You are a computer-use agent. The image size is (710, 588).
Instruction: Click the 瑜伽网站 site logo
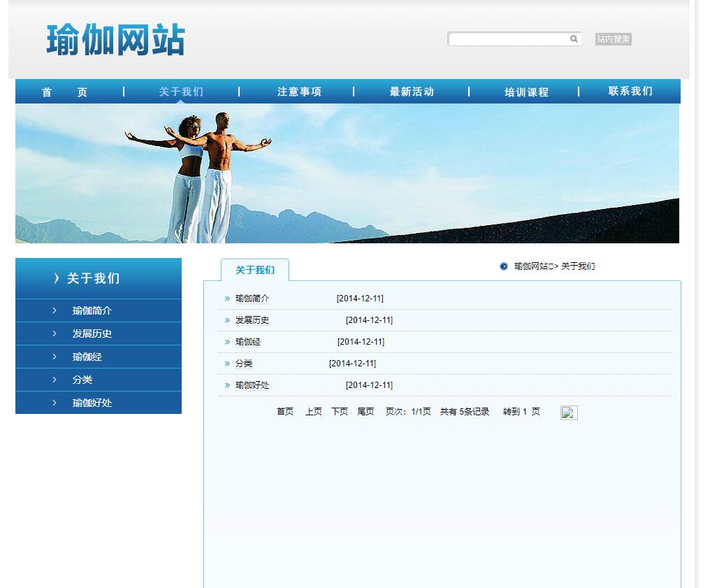pos(116,40)
